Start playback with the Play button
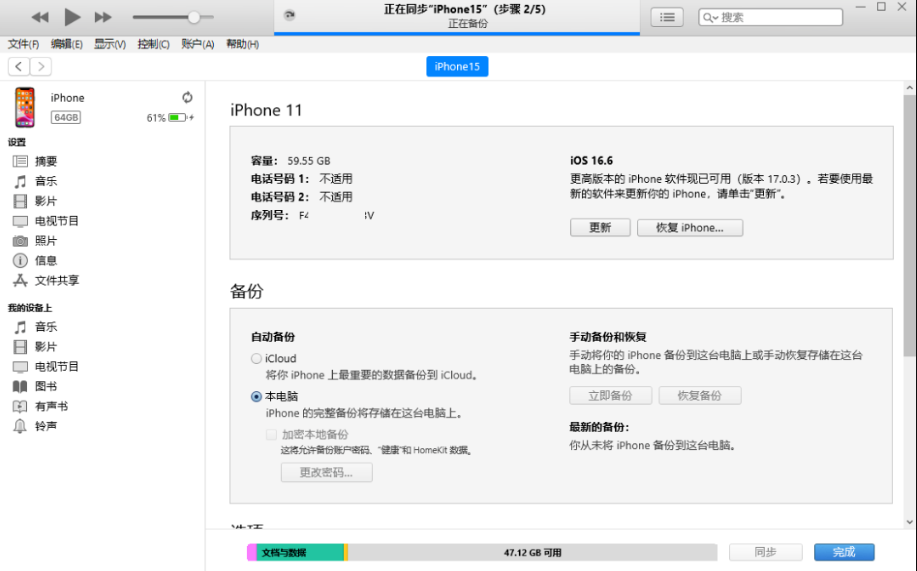The width and height of the screenshot is (917, 571). tap(72, 17)
